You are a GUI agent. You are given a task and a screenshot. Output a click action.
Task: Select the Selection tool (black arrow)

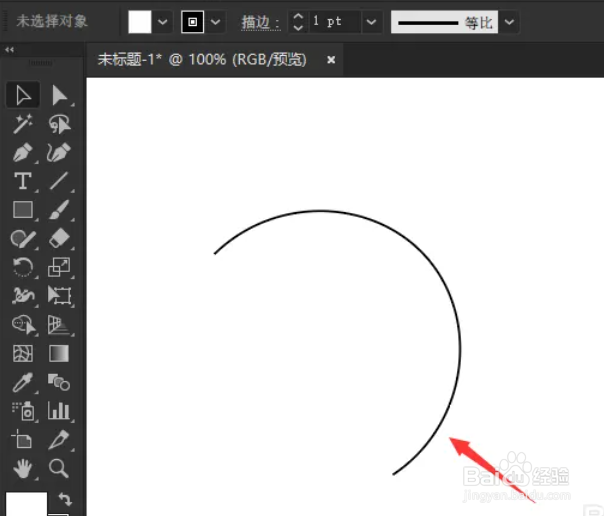point(23,95)
